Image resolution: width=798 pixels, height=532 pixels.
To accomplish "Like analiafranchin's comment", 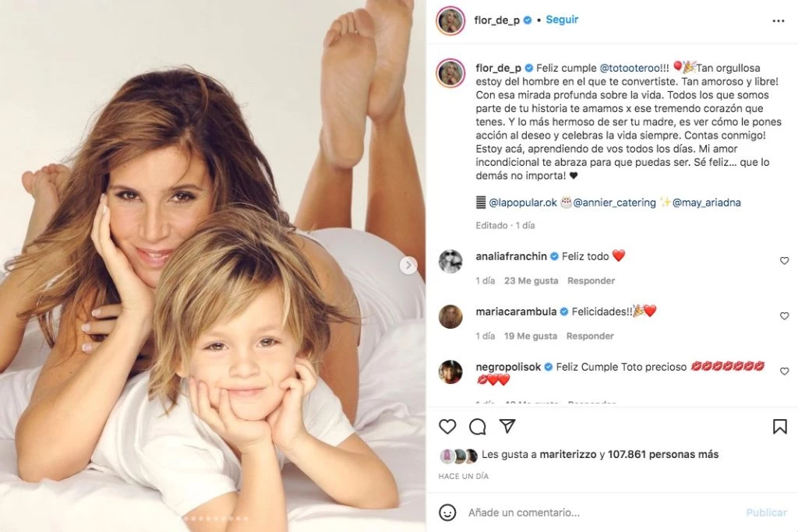I will [784, 261].
